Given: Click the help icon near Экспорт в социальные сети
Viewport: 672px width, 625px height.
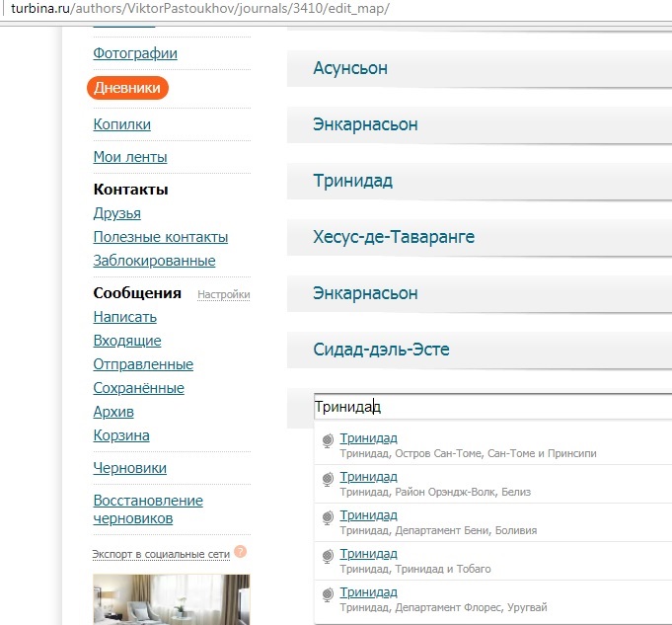Looking at the screenshot, I should (241, 552).
